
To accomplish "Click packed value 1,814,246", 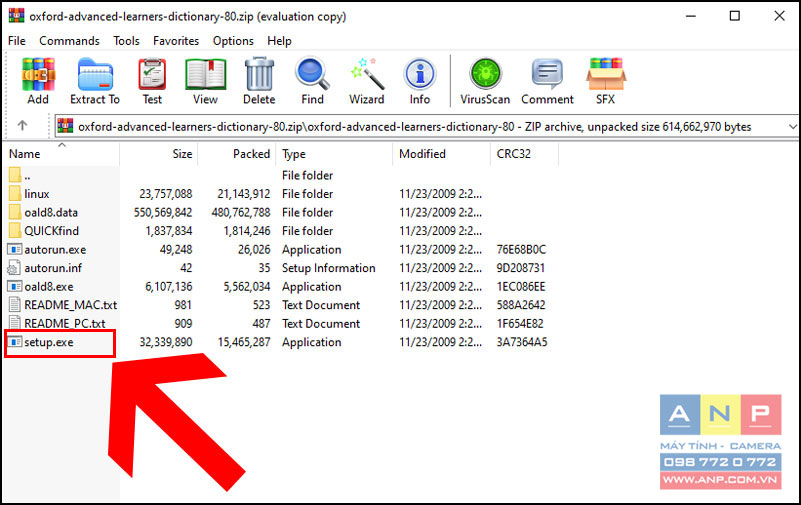I will coord(247,231).
